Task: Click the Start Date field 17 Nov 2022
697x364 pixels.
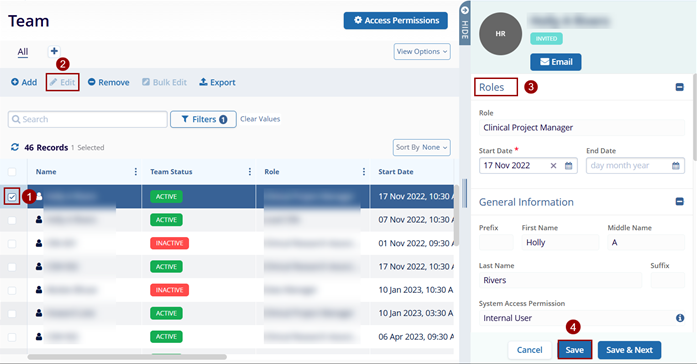Action: (528, 165)
